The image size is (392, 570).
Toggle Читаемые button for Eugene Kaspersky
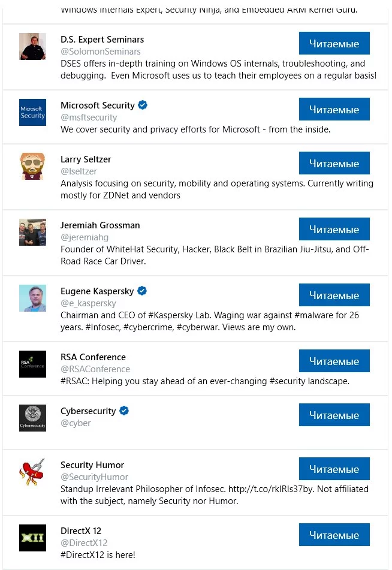pos(334,295)
